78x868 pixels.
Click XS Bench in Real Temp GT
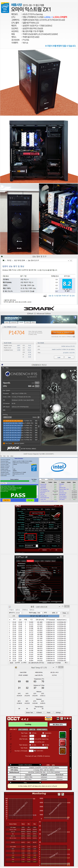click(39, 712)
